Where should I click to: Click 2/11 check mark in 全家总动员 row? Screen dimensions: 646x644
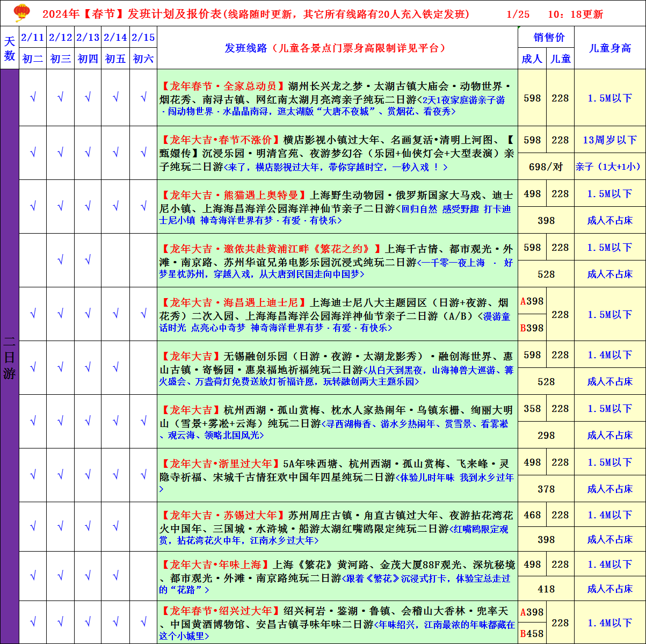(33, 98)
